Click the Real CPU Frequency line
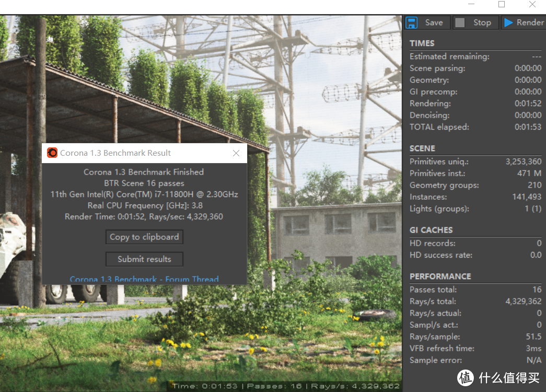 point(145,205)
